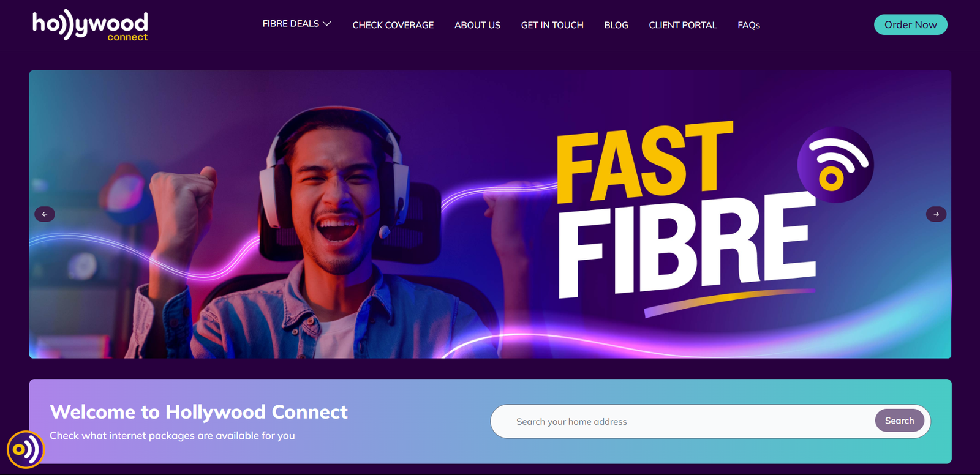This screenshot has width=980, height=475.
Task: Click the Order Now button
Action: [x=911, y=24]
